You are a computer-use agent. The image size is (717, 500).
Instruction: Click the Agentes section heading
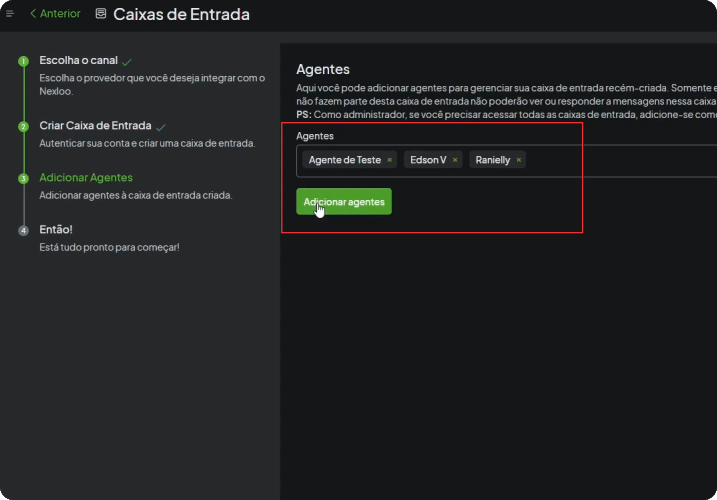tap(323, 70)
